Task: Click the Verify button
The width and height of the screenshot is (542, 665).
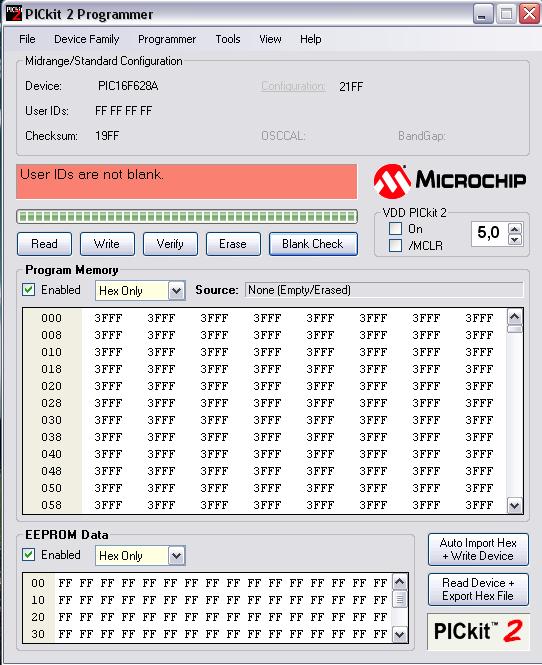Action: point(170,244)
